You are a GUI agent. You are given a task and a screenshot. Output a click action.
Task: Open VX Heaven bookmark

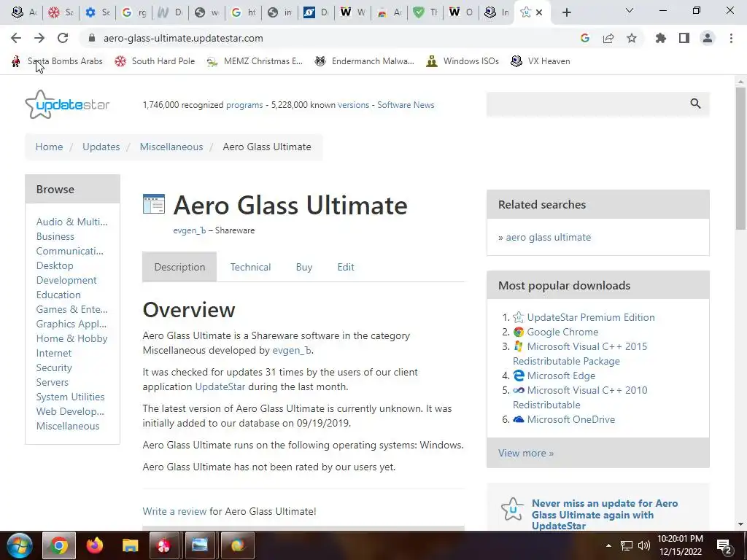pyautogui.click(x=541, y=61)
